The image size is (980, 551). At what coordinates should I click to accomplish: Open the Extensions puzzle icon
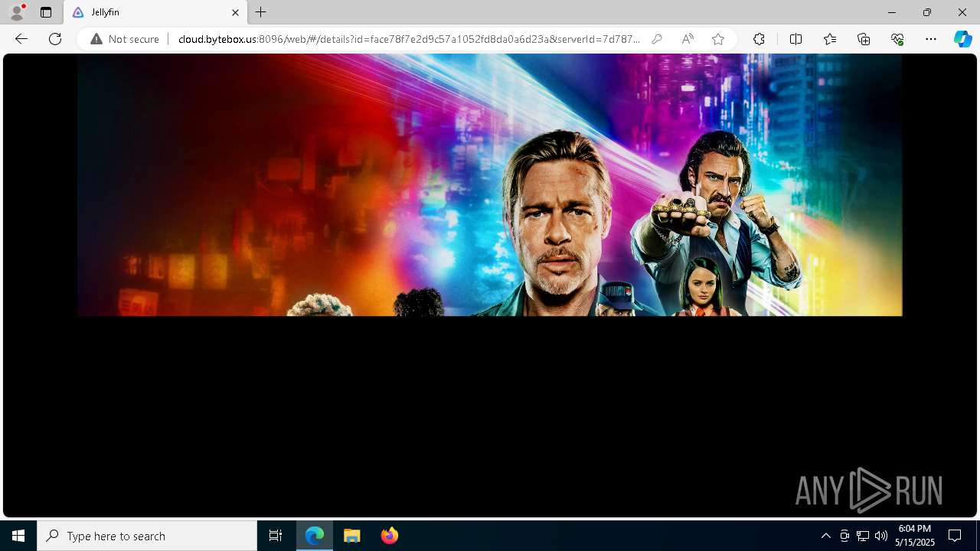tap(759, 39)
